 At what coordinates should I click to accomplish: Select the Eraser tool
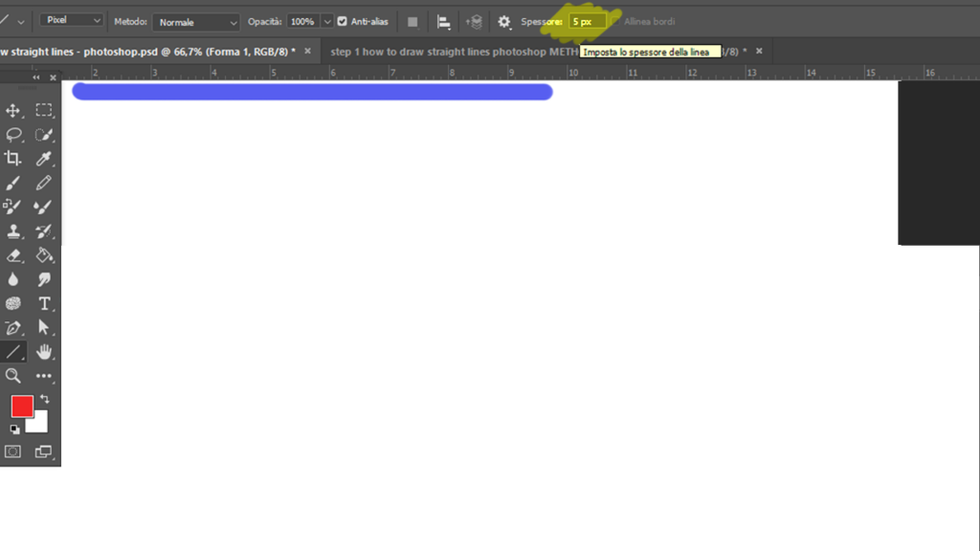click(13, 255)
